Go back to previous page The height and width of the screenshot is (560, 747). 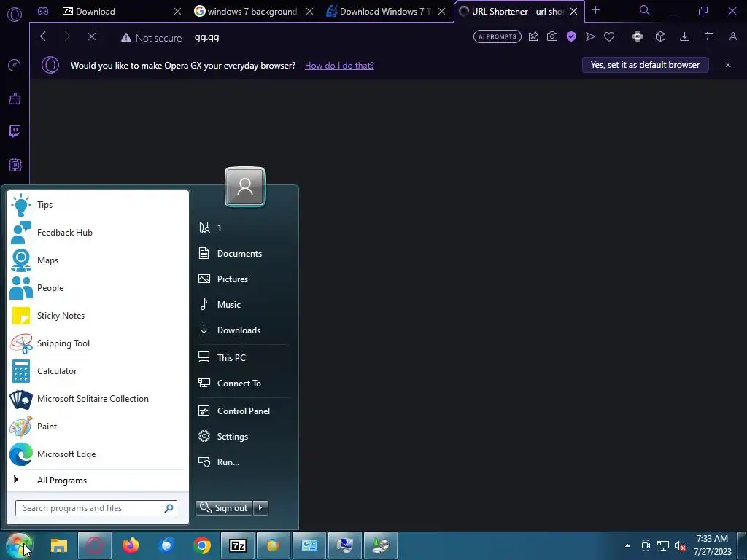click(43, 36)
